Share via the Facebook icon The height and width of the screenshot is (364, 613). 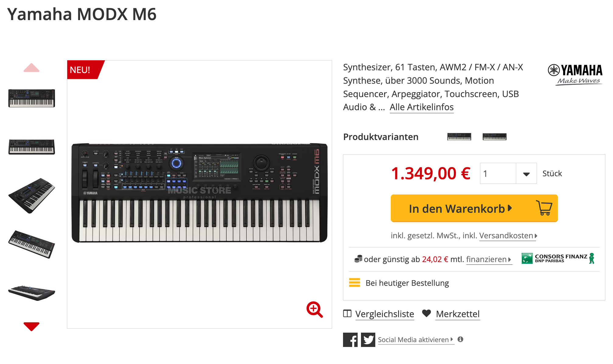pyautogui.click(x=350, y=340)
